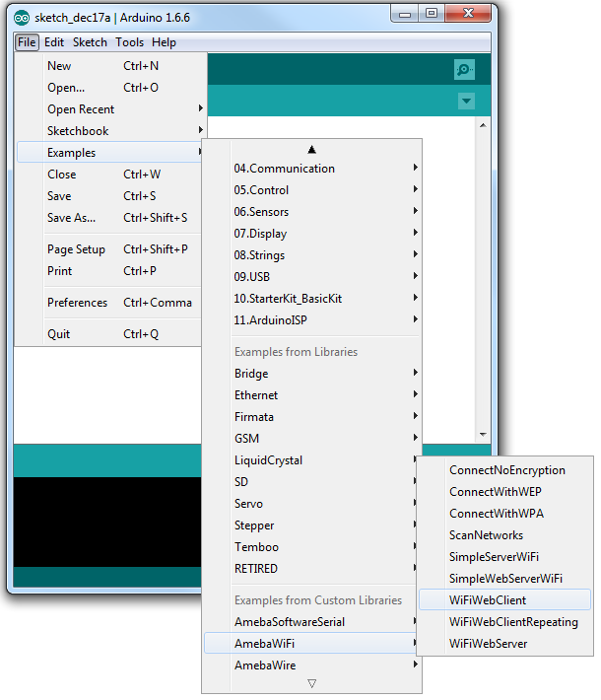
Task: Expand 08.Strings examples
Action: tap(312, 255)
